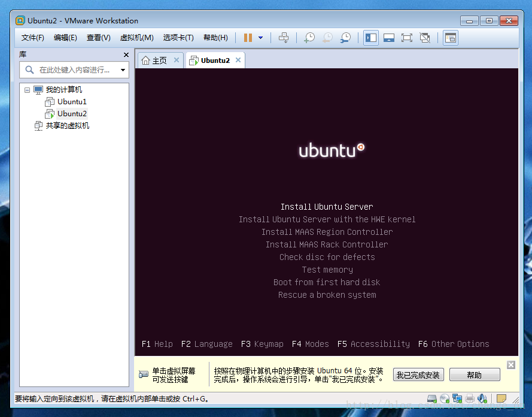Minimize the VMware Workstation window

coord(469,21)
